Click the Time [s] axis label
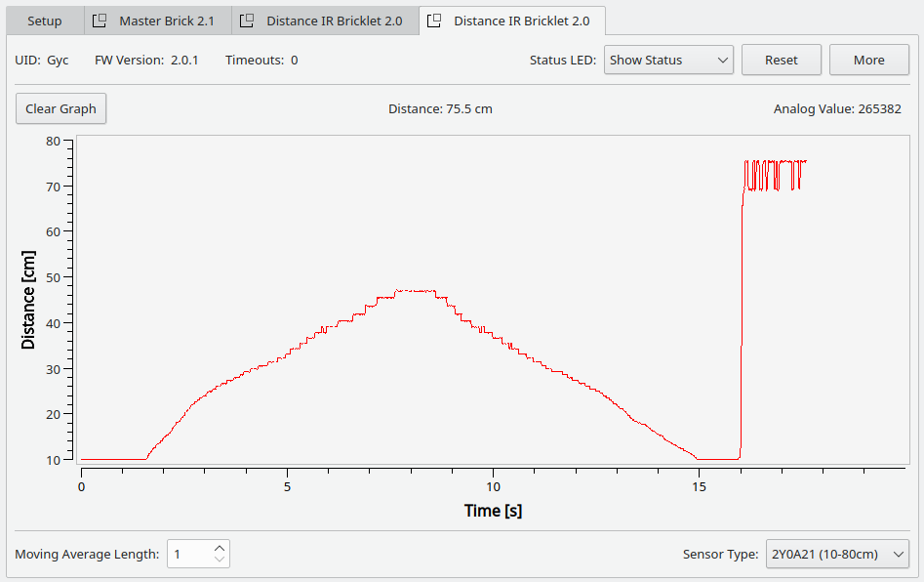 click(x=493, y=511)
